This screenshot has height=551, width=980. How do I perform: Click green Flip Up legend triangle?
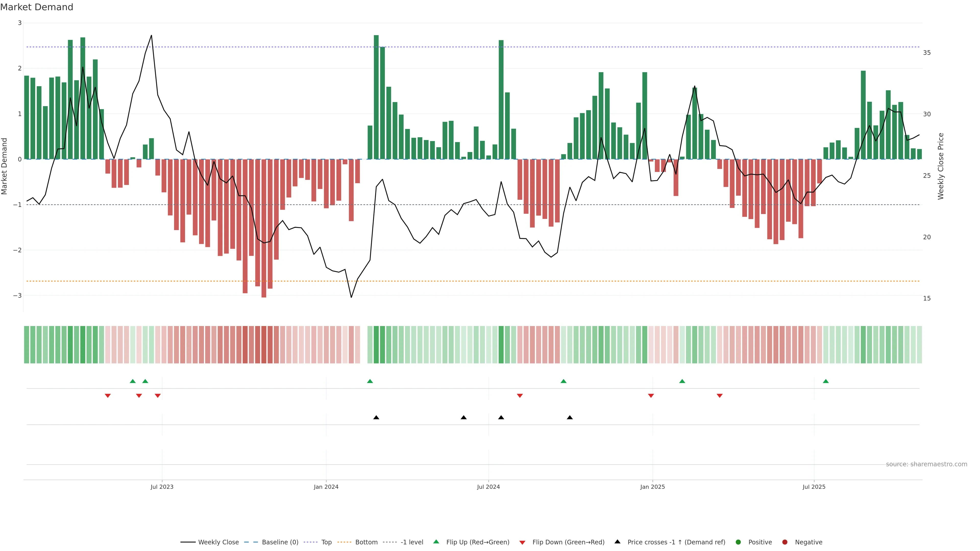[436, 542]
